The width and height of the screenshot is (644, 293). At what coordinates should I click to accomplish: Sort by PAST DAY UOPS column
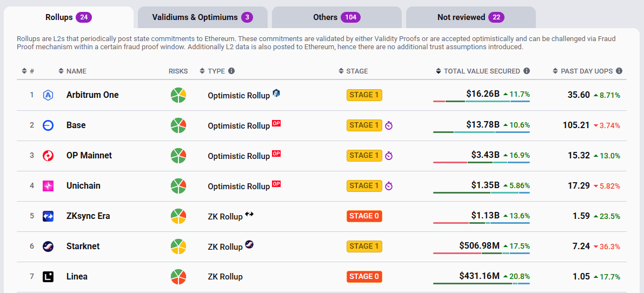point(583,71)
